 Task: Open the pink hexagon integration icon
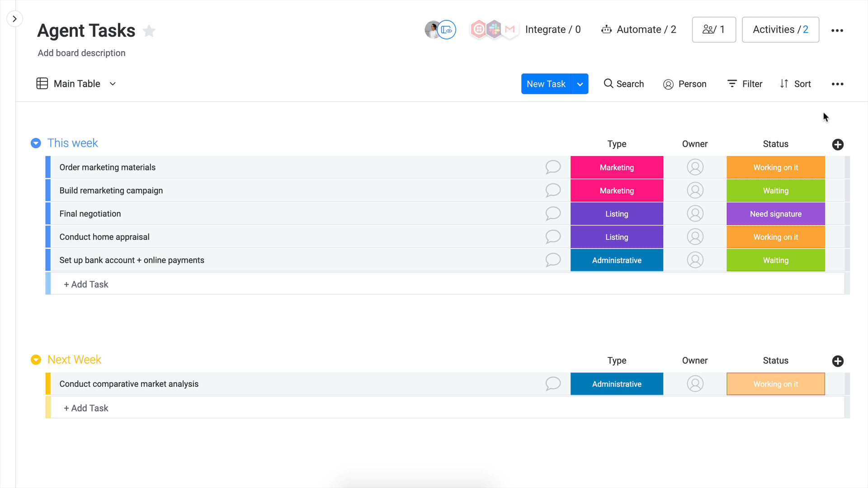pos(478,30)
